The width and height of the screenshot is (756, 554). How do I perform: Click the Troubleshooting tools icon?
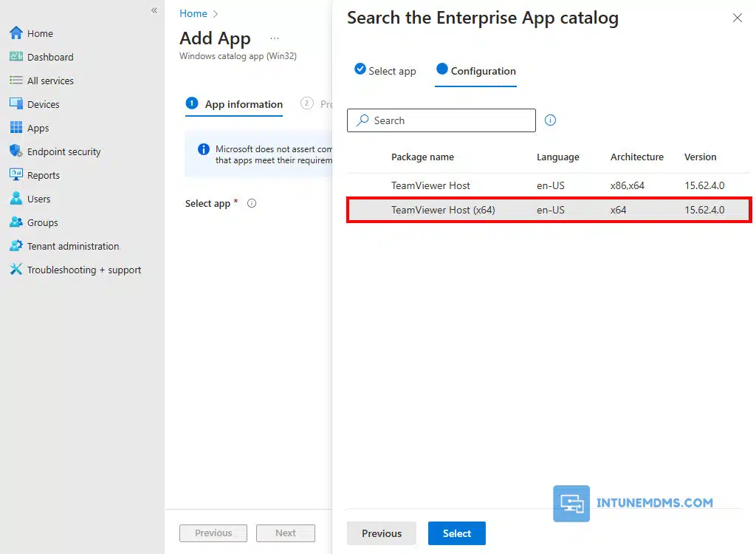[x=16, y=270]
